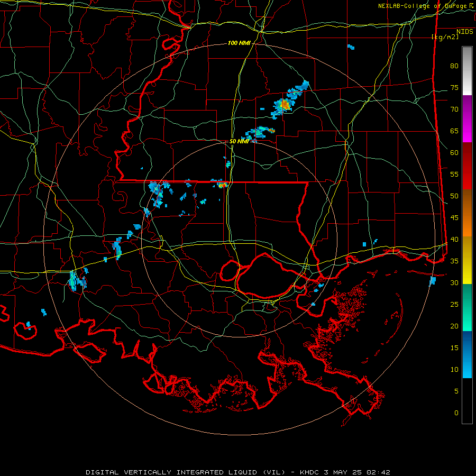476x476 pixels.
Task: Click the 60 value on the color scale
Action: coord(454,153)
